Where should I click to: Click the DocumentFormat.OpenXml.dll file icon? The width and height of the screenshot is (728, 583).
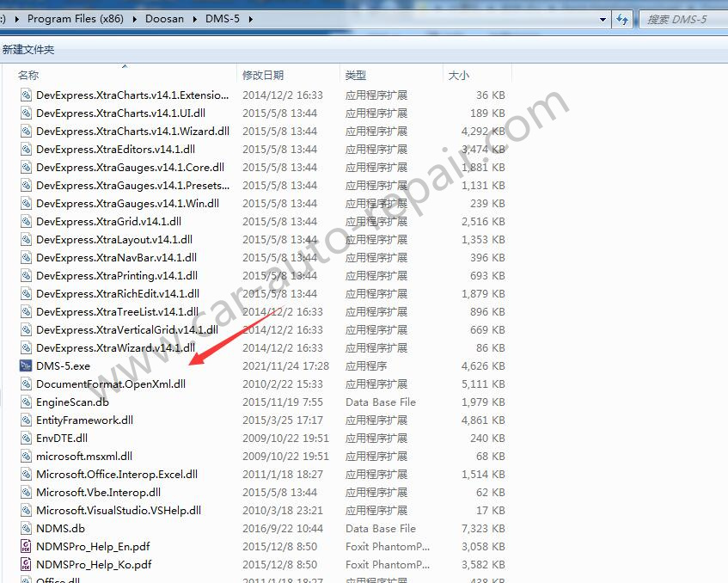coord(26,384)
